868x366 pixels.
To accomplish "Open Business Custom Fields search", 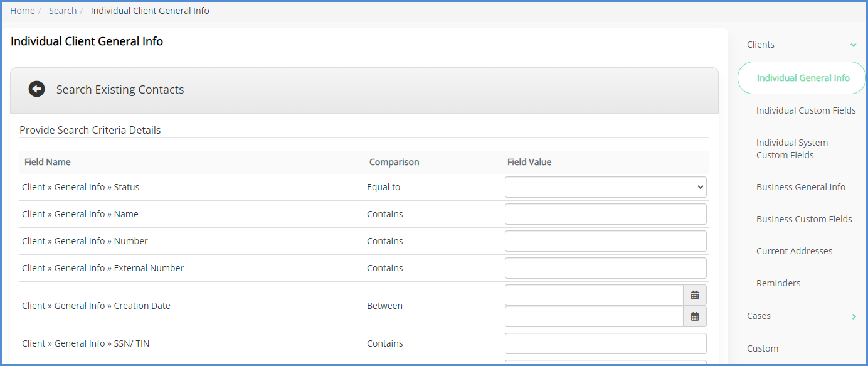I will 803,219.
